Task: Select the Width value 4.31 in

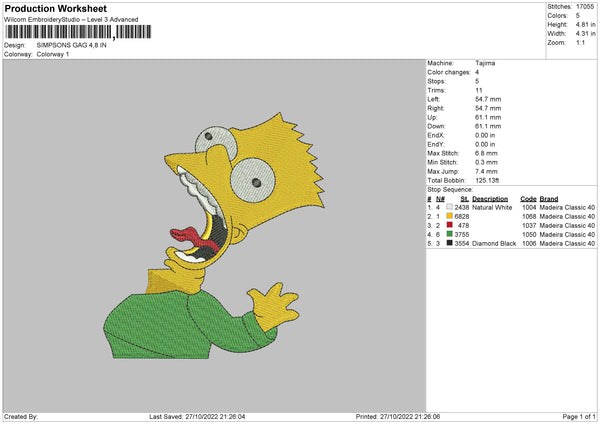Action: [x=585, y=34]
